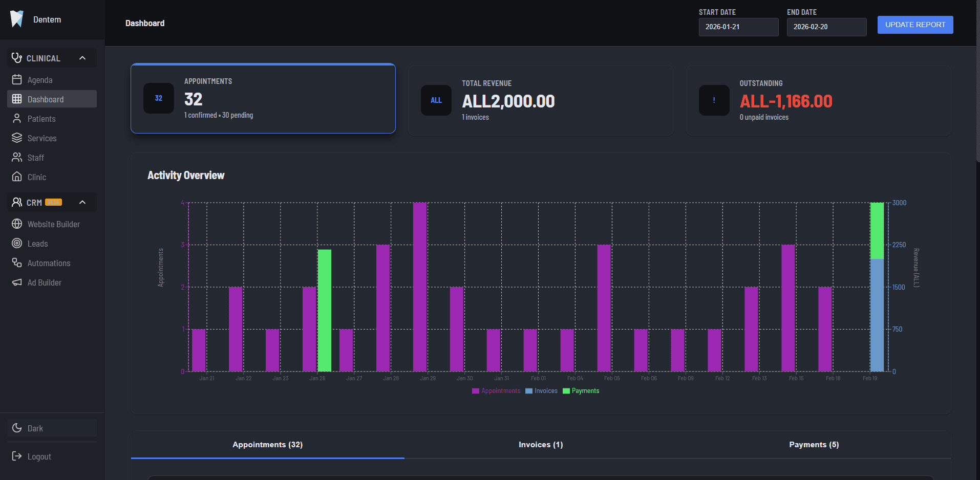Viewport: 980px width, 480px height.
Task: Click the moon icon beside Dark
Action: coord(17,428)
